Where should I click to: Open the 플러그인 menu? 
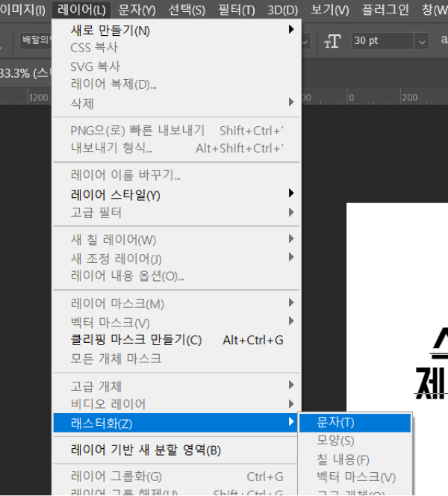point(385,10)
